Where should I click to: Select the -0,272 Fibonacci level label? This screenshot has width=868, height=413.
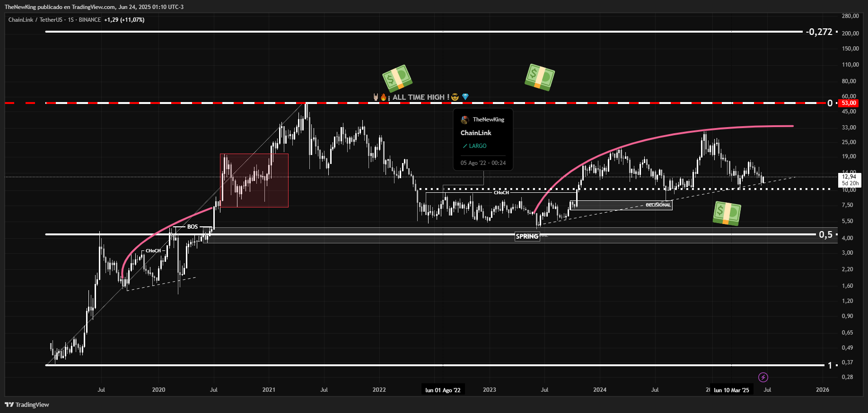[820, 32]
